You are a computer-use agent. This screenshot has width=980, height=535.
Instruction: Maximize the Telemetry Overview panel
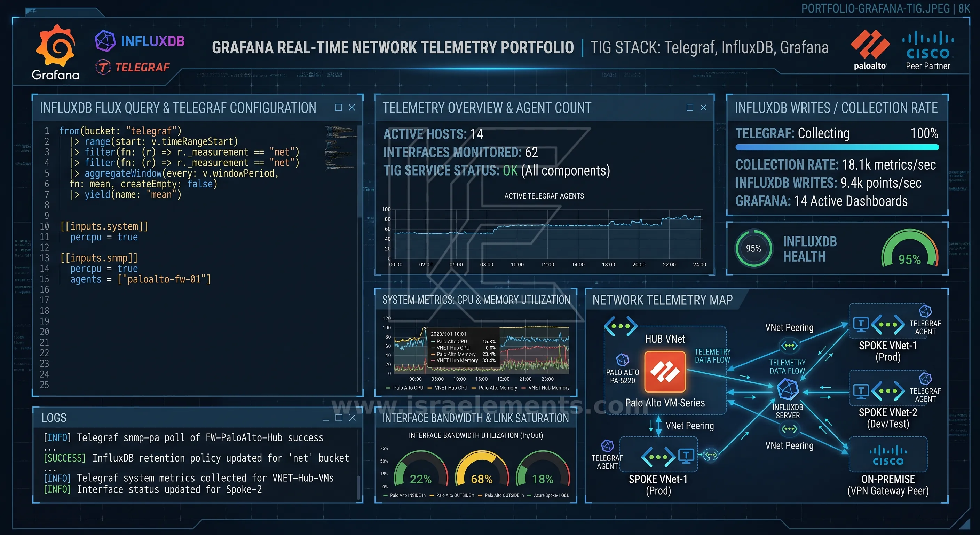click(x=690, y=107)
